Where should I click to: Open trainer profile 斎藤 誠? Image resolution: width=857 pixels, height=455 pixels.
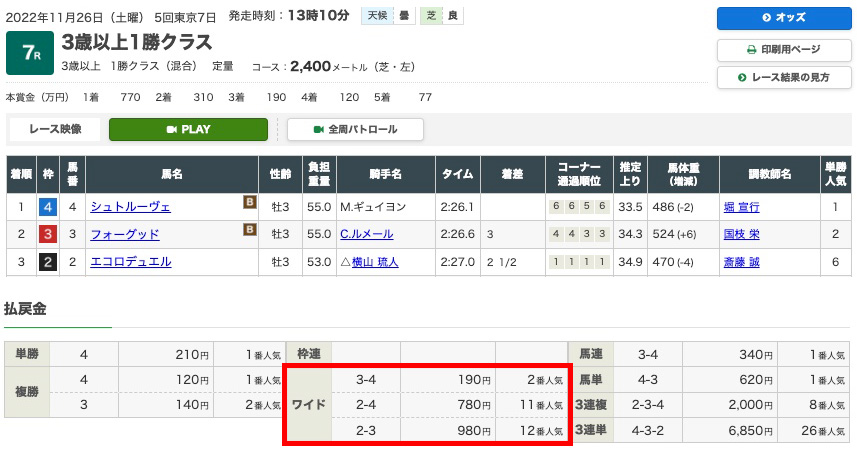(741, 262)
